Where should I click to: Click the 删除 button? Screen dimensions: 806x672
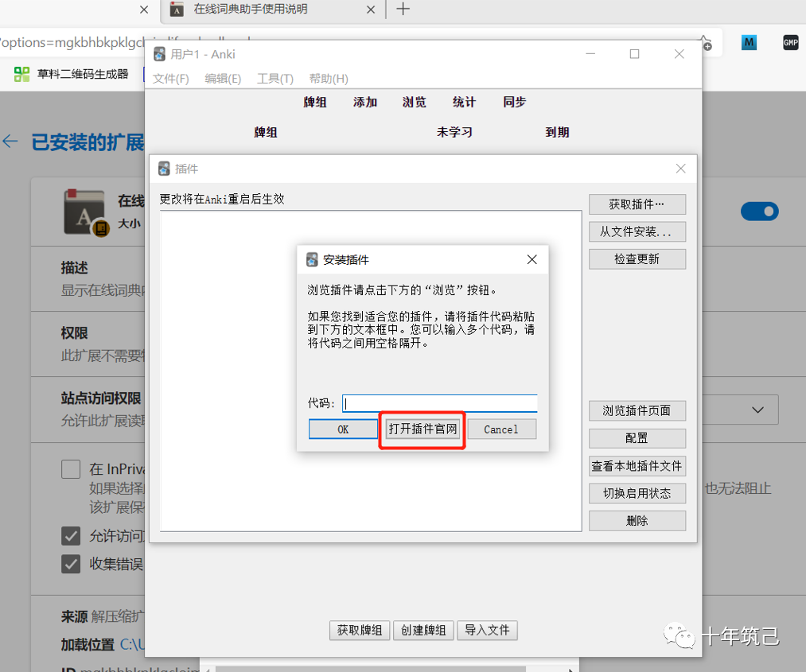pyautogui.click(x=637, y=521)
